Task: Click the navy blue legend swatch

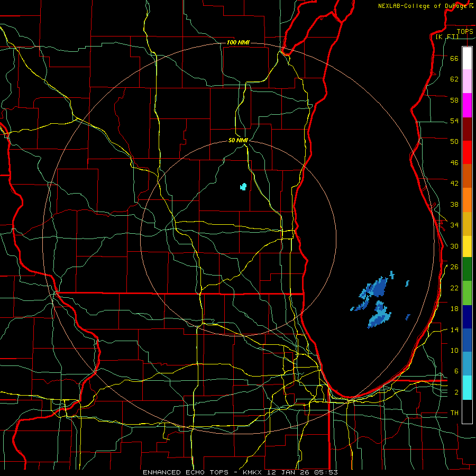Action: tap(467, 317)
